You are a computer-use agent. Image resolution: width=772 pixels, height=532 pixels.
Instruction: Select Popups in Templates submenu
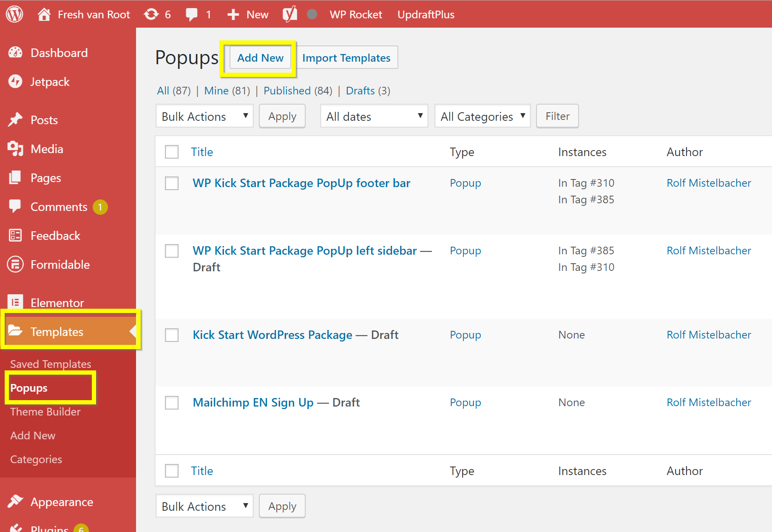pos(29,388)
